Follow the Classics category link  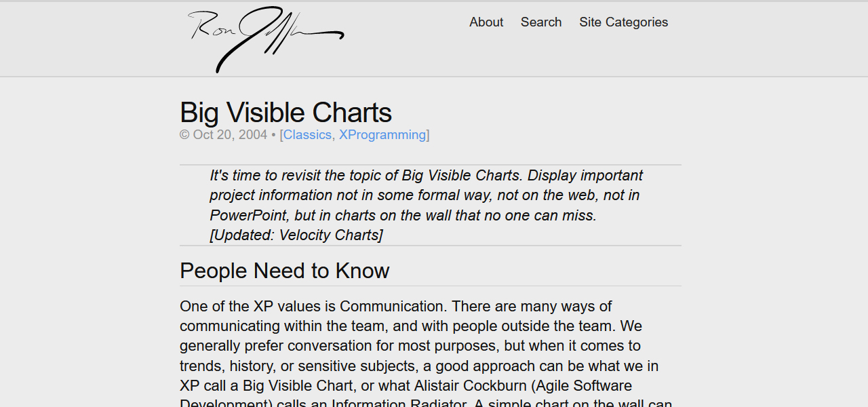click(x=307, y=135)
